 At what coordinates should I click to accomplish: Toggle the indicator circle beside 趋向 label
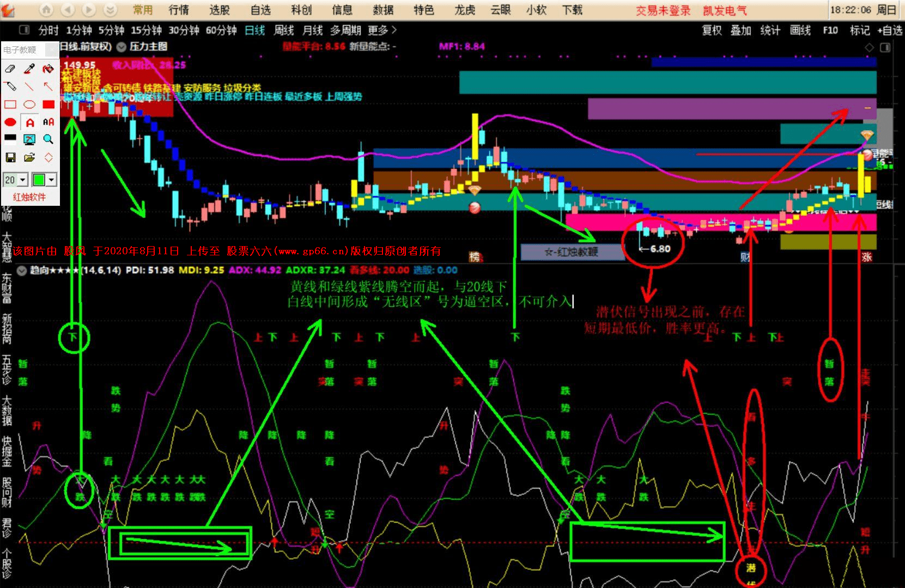click(x=22, y=271)
